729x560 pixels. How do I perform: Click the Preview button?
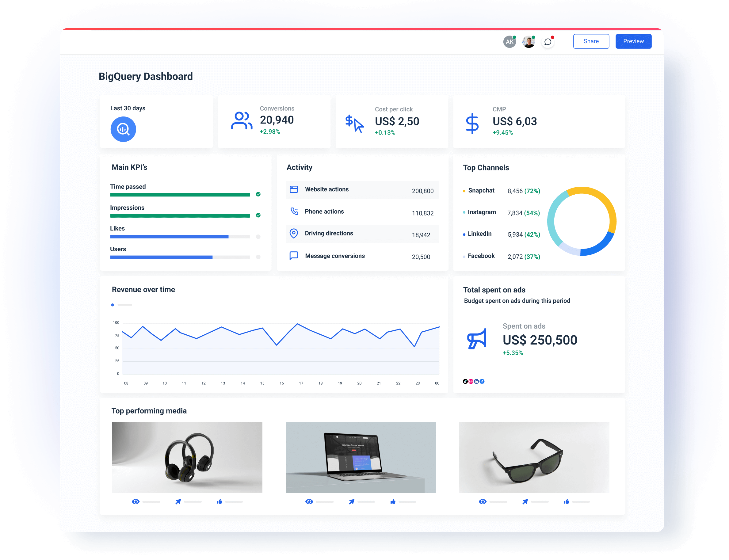pos(633,41)
